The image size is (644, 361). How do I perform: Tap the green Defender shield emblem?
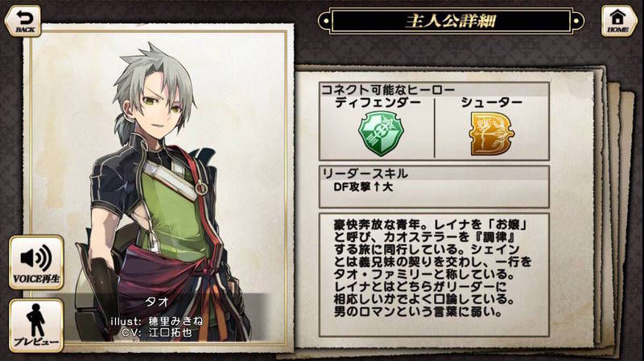click(381, 133)
